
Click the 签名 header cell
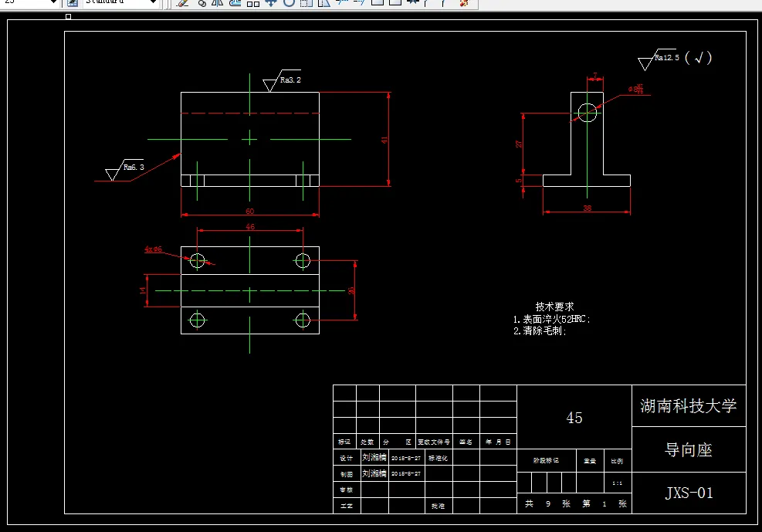coord(466,442)
